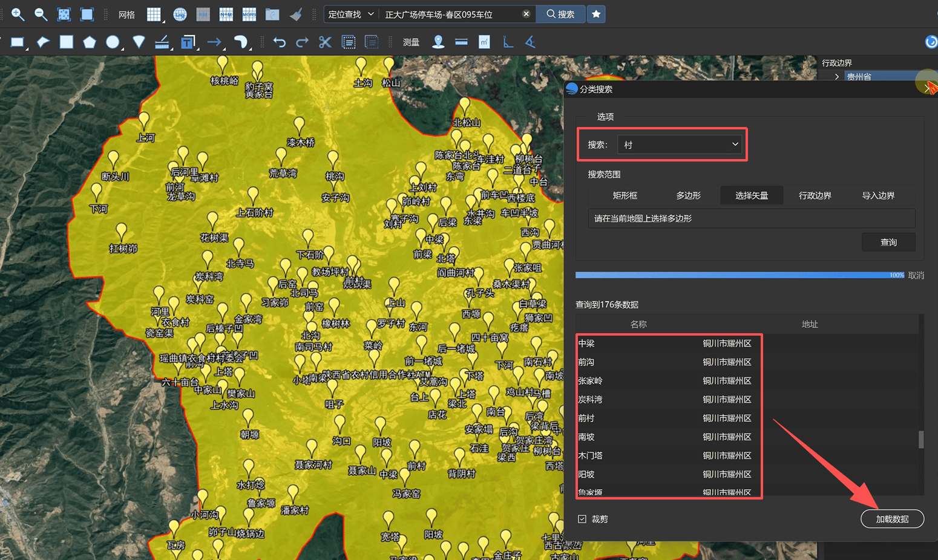The image size is (938, 560).
Task: Open the grid table icon after 网格
Action: coord(154,14)
